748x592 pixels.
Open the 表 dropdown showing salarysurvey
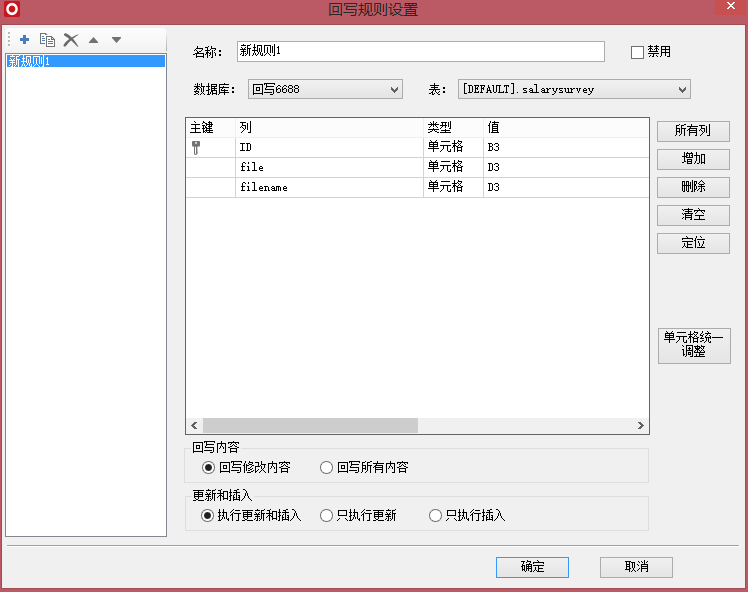574,89
